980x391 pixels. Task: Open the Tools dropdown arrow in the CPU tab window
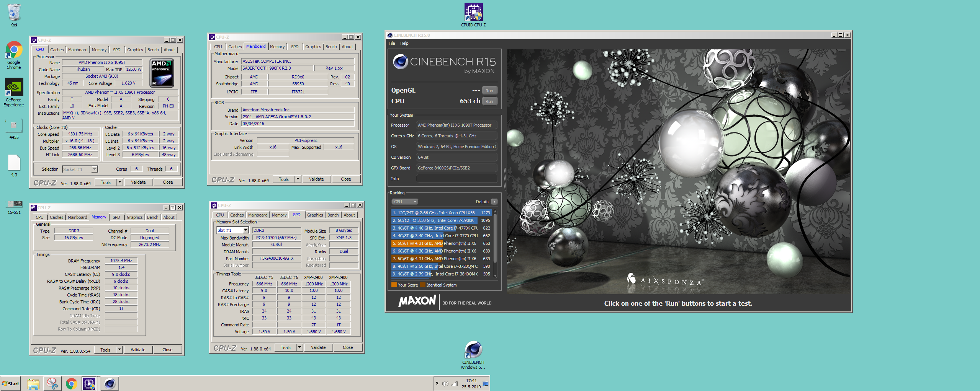point(119,182)
